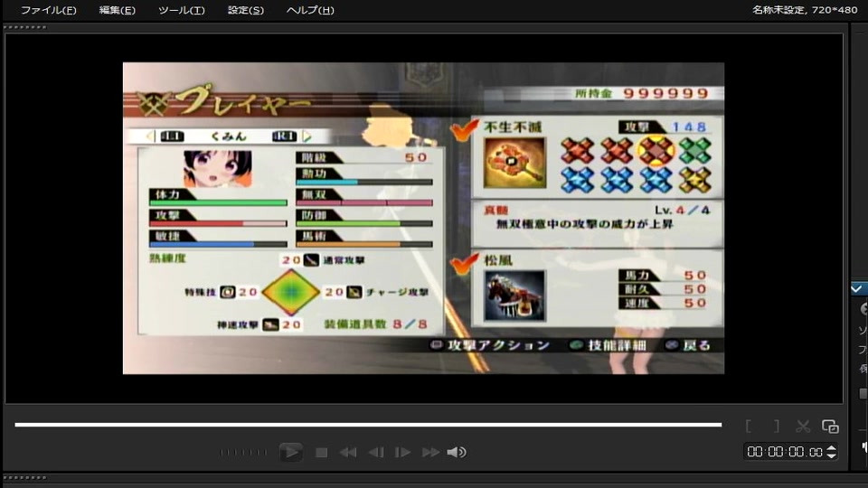This screenshot has width=868, height=488.
Task: Step back one frame
Action: [x=376, y=453]
